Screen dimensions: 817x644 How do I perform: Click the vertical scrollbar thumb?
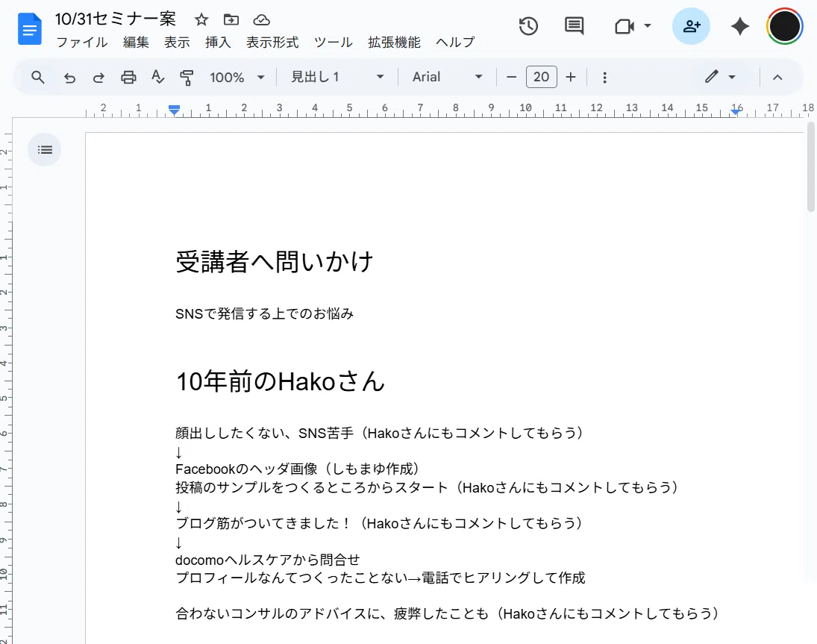pyautogui.click(x=810, y=166)
